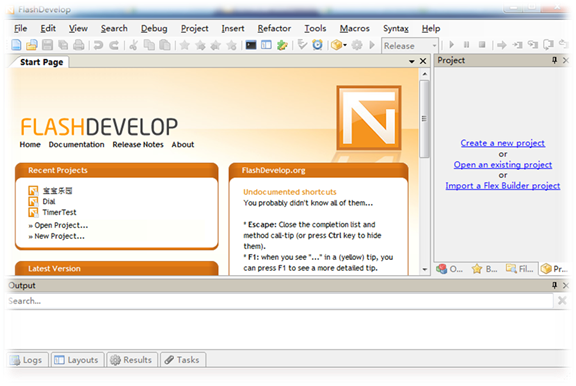This screenshot has width=576, height=386.
Task: Switch to the Bookmarks panel tab
Action: (485, 269)
